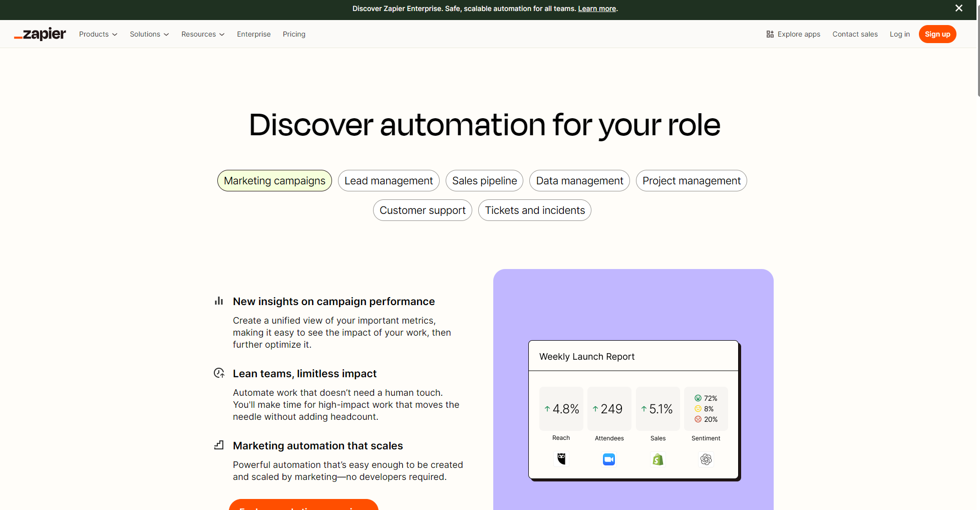Close the Enterprise announcement banner
The image size is (980, 510).
tap(958, 8)
